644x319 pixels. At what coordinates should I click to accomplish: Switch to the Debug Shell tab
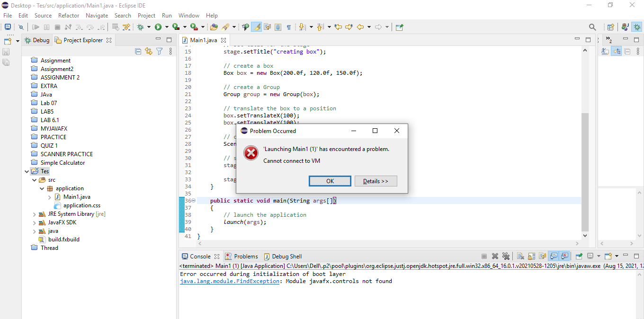coord(283,256)
